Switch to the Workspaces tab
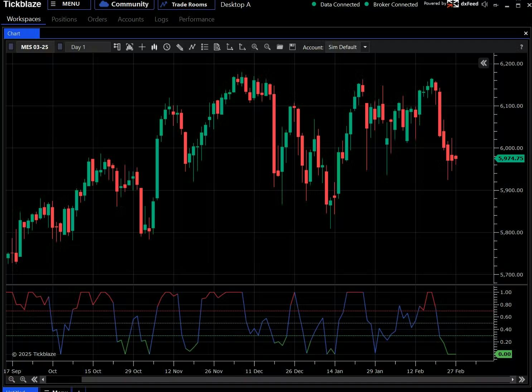Viewport: 532px width, 392px height. 24,19
